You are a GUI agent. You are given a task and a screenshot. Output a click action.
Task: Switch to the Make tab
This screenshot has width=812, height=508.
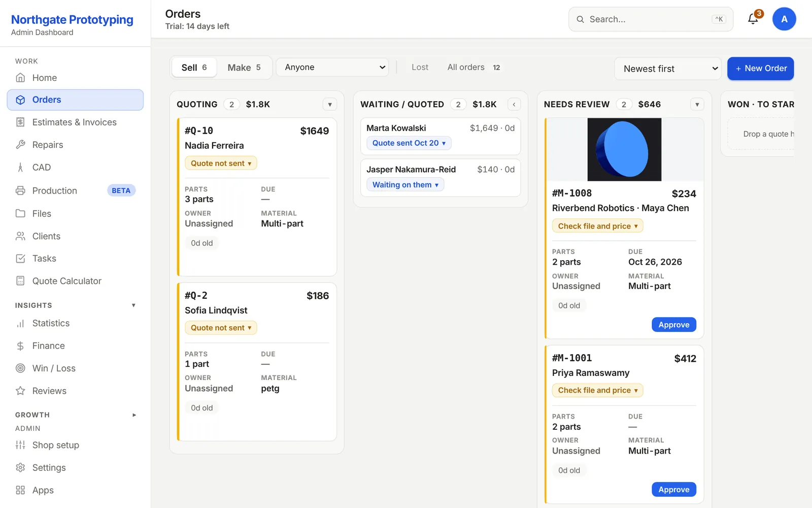(244, 68)
